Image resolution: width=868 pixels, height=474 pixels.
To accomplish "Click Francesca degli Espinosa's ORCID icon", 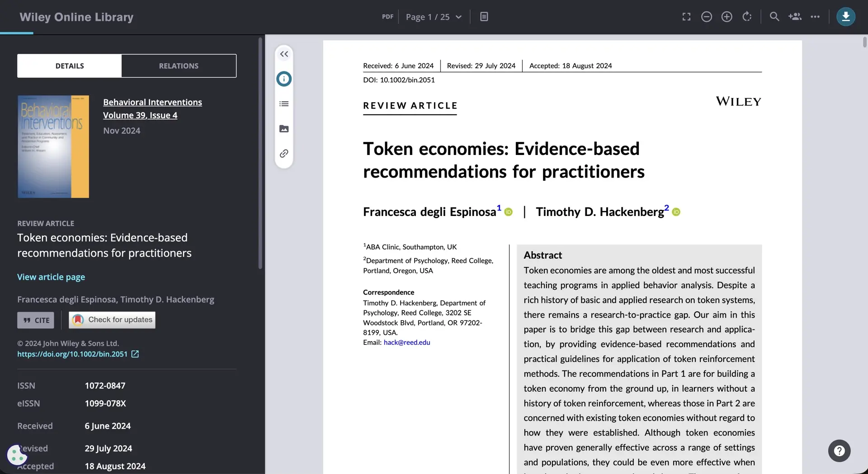I will 509,212.
